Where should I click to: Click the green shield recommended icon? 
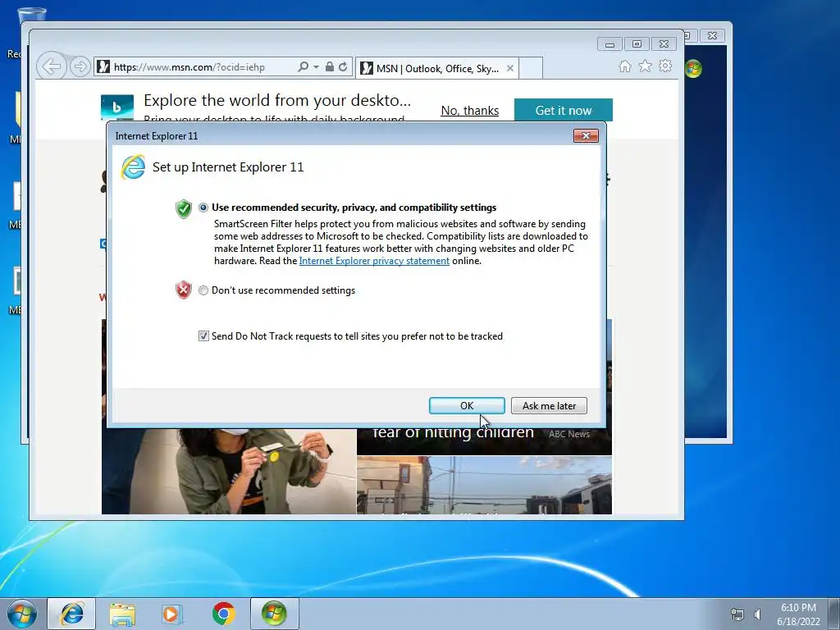(183, 209)
